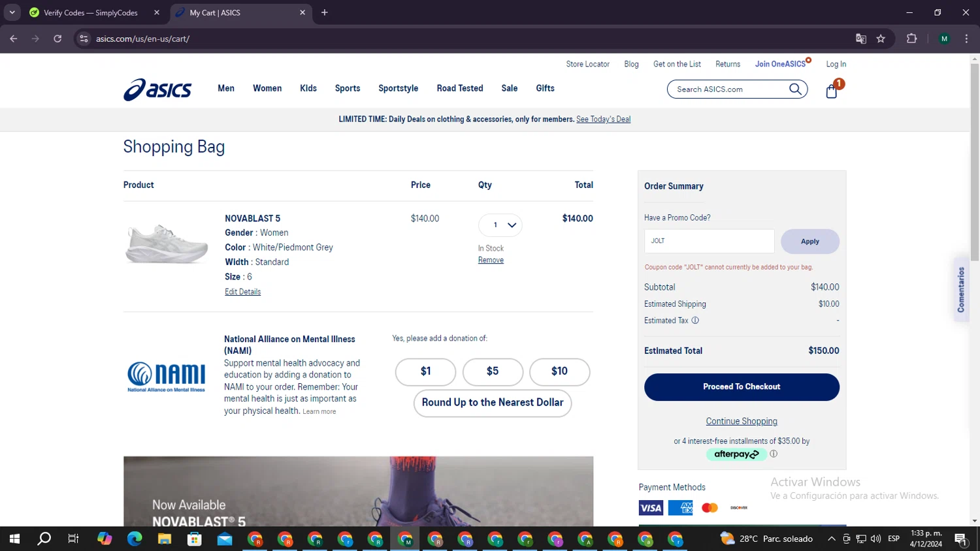
Task: Select the $1 donation button
Action: click(x=426, y=371)
